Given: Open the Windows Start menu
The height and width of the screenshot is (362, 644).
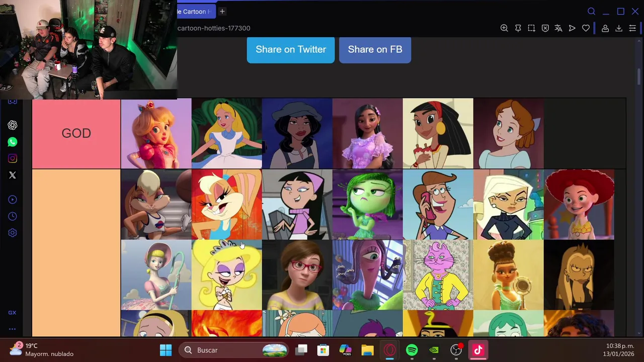Looking at the screenshot, I should click(x=166, y=350).
